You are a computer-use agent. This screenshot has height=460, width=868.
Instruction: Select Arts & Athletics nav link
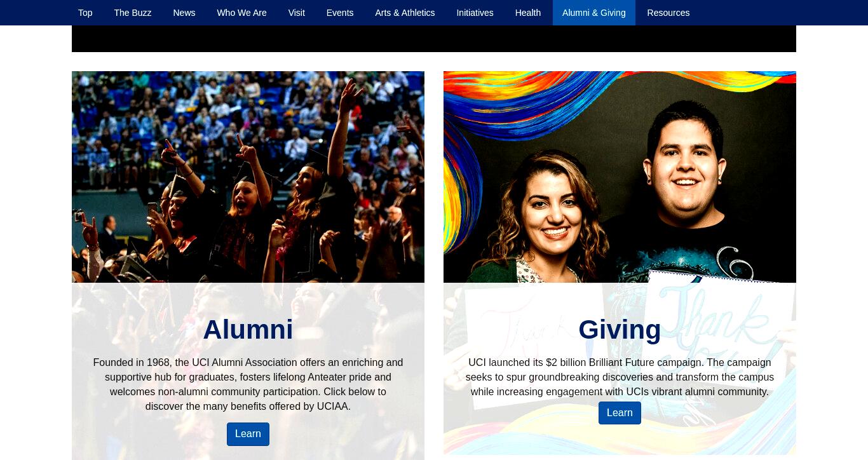[x=405, y=13]
